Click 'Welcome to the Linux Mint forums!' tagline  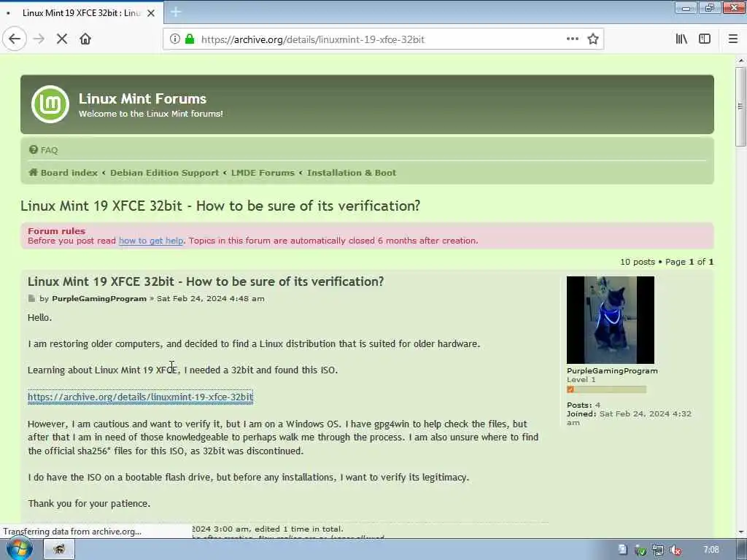pyautogui.click(x=150, y=114)
